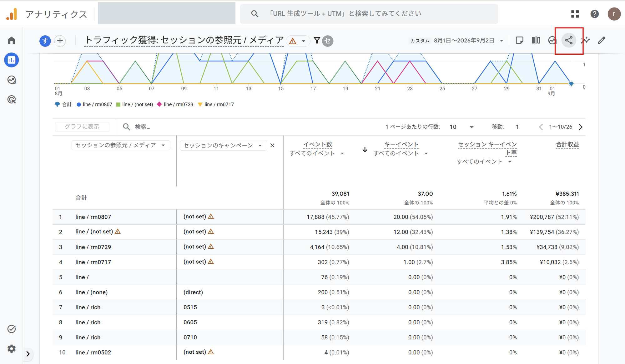Sort by セッション キーイベント率 header
This screenshot has width=625, height=364.
coord(487,148)
